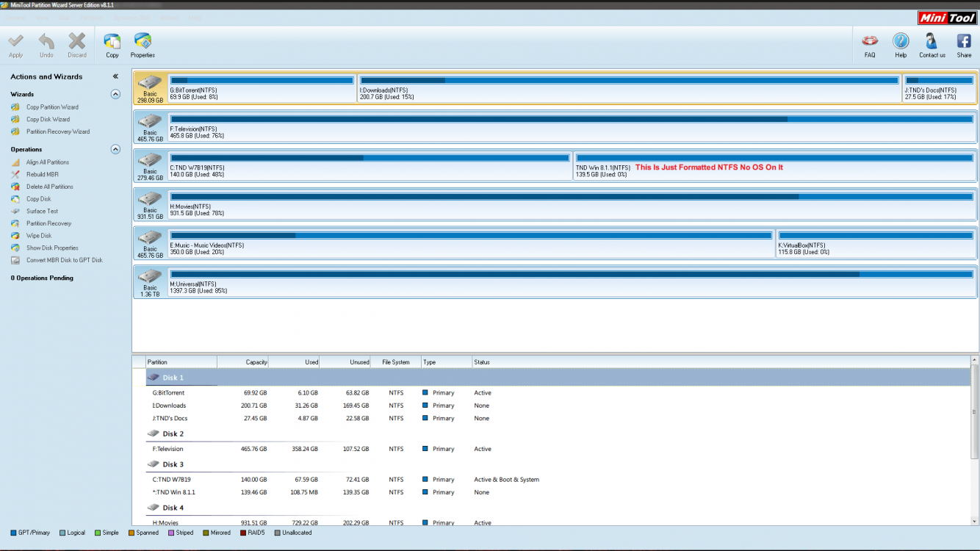980x551 pixels.
Task: Click the Help question mark icon
Action: pos(901,45)
